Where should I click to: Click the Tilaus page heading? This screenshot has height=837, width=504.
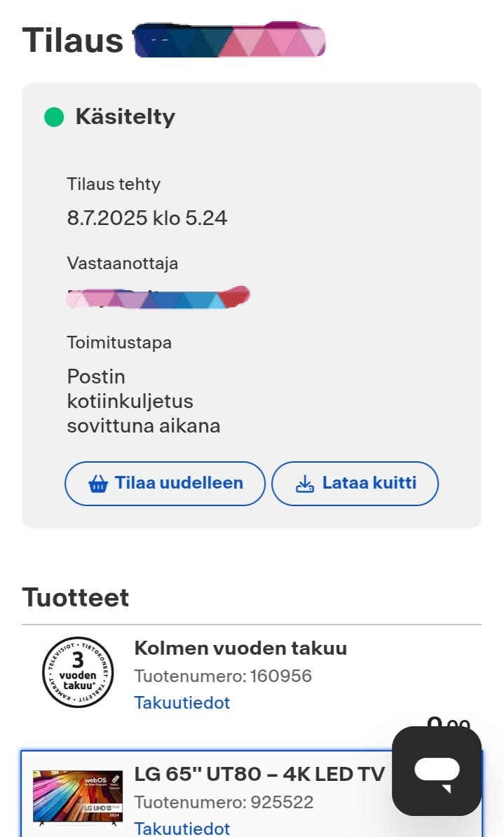coord(72,41)
